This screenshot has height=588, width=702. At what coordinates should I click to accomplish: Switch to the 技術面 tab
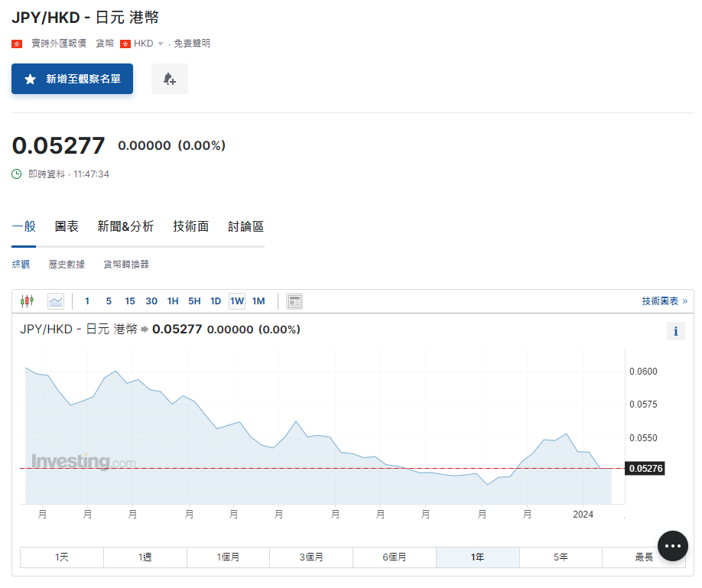click(x=190, y=226)
